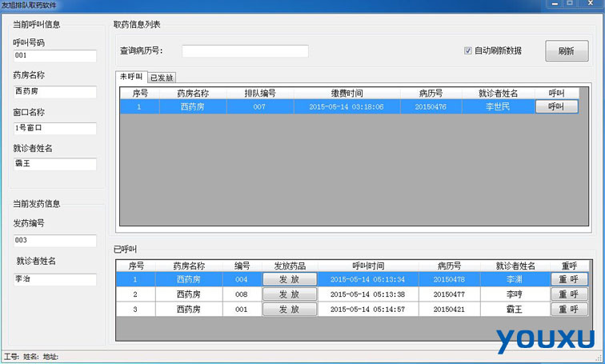This screenshot has height=364, width=605.
Task: Click the 就诊者姓名 field showing 李治
Action: coord(54,280)
